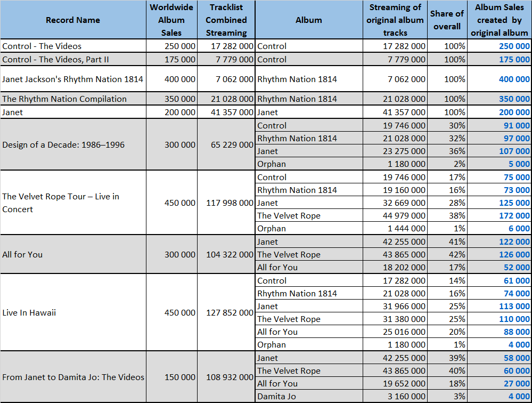Select Janet Jackson's Rhythm Nation 1814 record cell
Image resolution: width=532 pixels, height=403 pixels.
[x=73, y=79]
